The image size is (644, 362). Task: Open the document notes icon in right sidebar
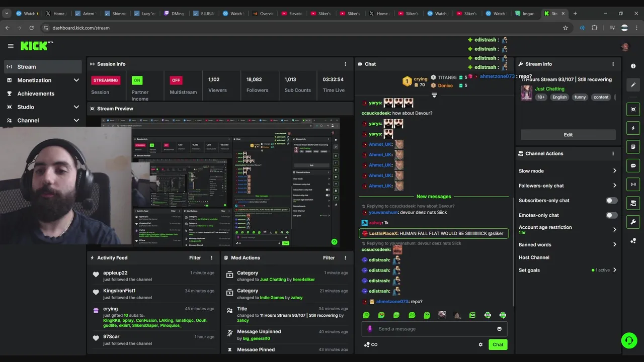(x=633, y=147)
